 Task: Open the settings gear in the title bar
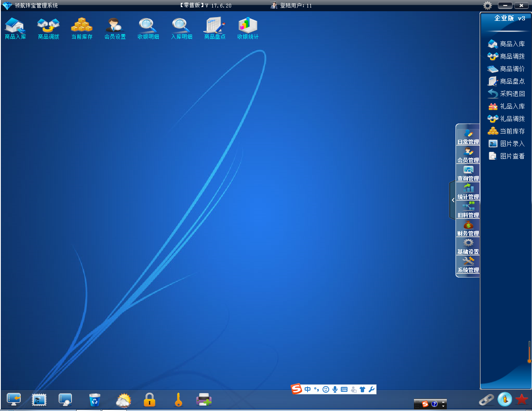click(x=488, y=5)
